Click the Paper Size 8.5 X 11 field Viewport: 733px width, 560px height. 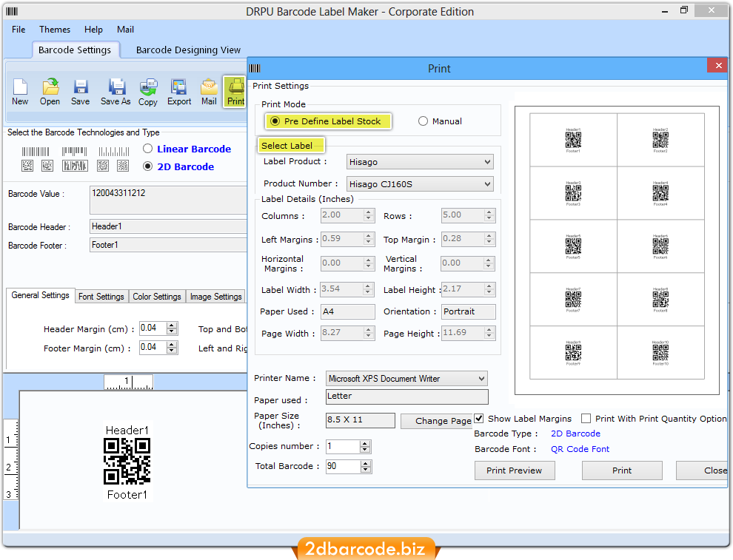click(x=361, y=420)
